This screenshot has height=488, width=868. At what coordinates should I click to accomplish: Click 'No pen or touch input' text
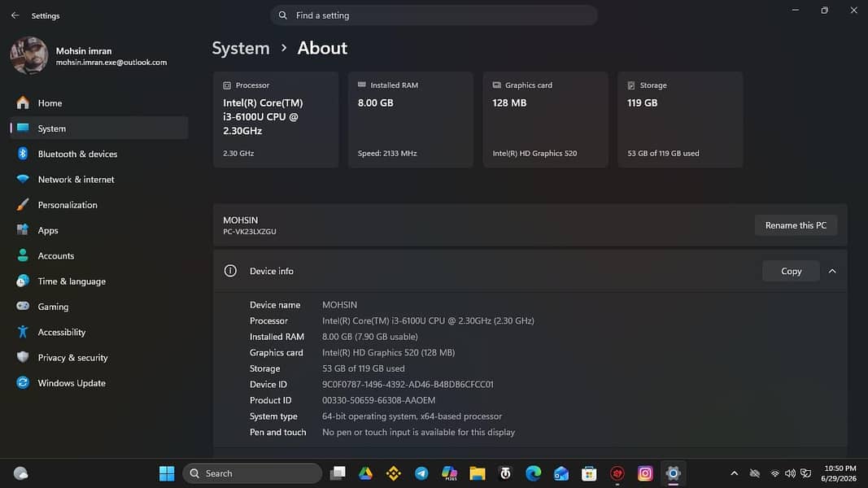point(418,433)
